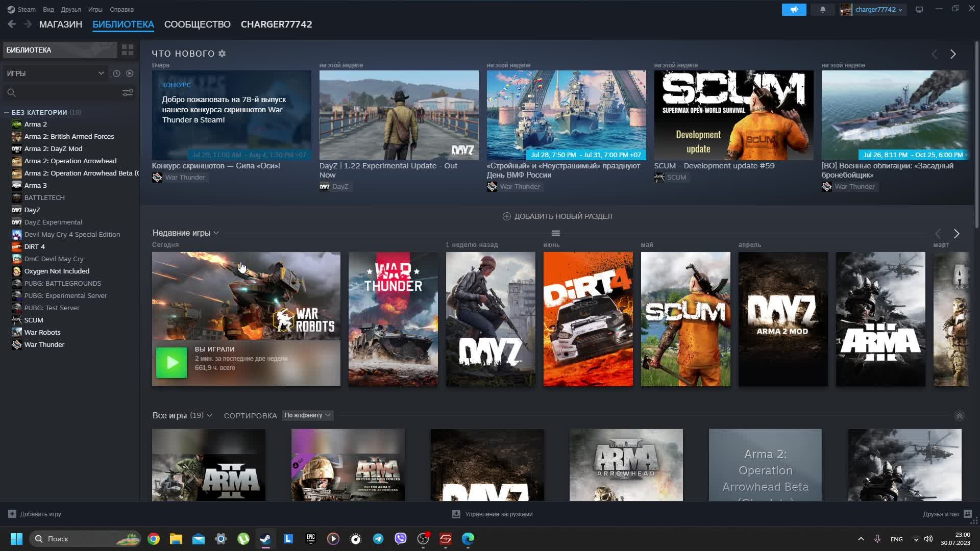Image resolution: width=980 pixels, height=551 pixels.
Task: Switch to the МАГАЗИН tab
Action: pyautogui.click(x=61, y=24)
